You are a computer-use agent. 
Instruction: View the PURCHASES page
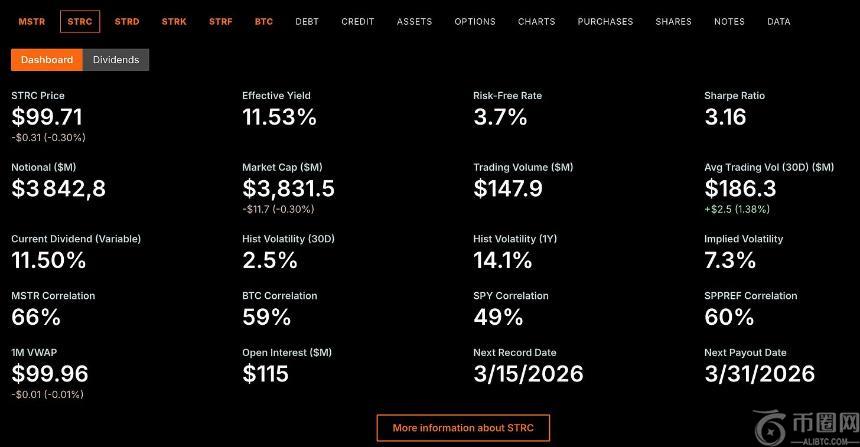tap(605, 21)
